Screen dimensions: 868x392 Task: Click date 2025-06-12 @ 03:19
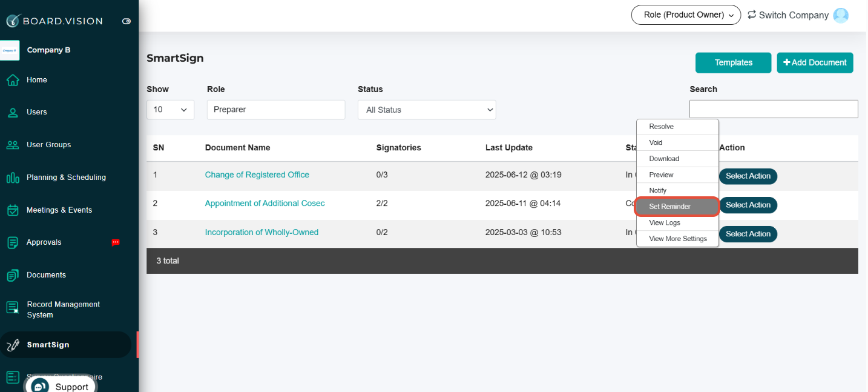(524, 174)
